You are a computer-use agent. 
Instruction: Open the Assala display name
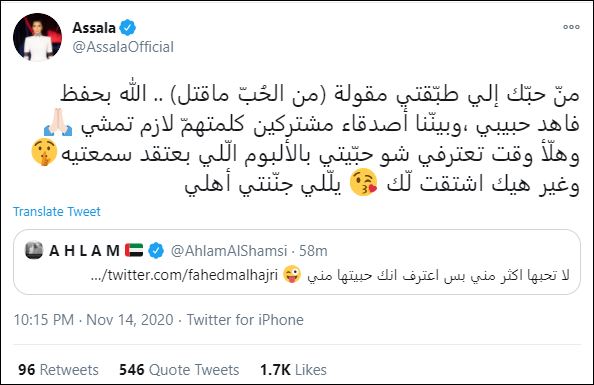click(94, 28)
